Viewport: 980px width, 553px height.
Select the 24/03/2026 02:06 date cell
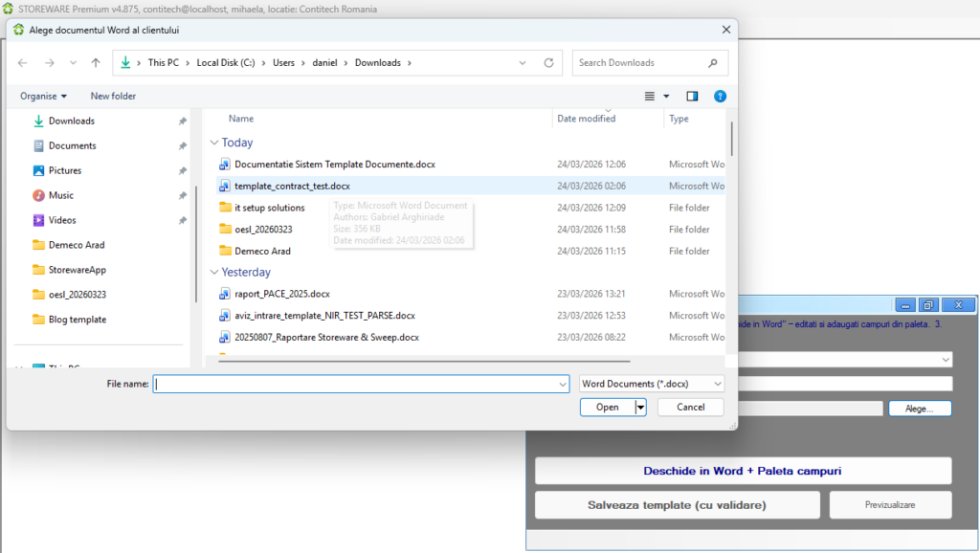click(591, 187)
